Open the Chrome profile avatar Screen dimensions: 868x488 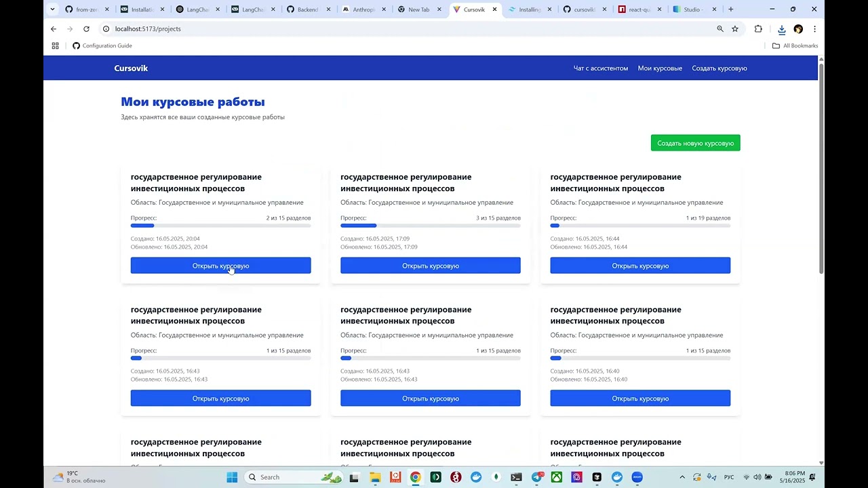click(x=798, y=29)
